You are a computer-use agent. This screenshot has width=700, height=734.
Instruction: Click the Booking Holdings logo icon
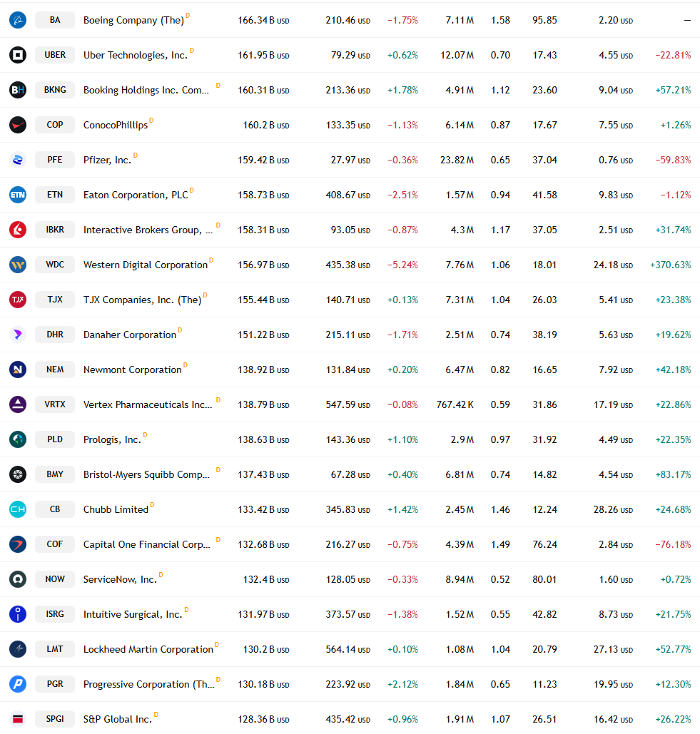coord(18,90)
